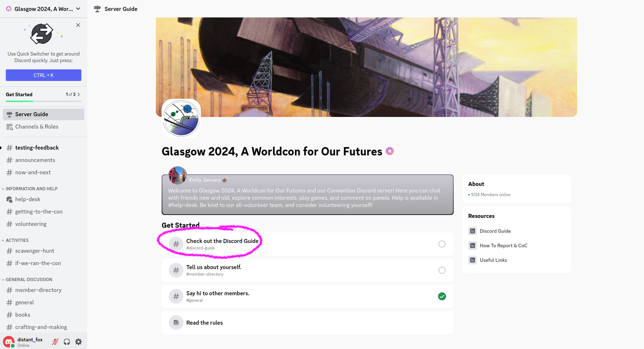Click the green checkmark on 'Say hi to other members'
The height and width of the screenshot is (349, 644).
click(x=442, y=296)
